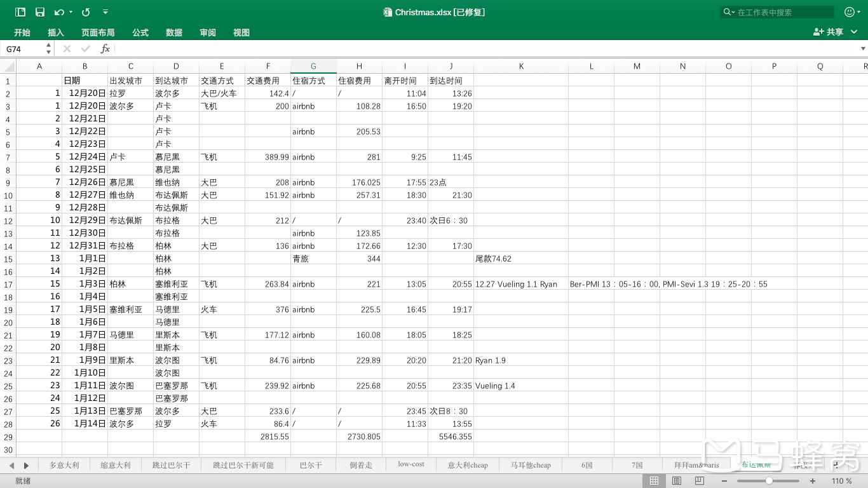The image size is (868, 488).
Task: Open a new document from the template icon
Action: (20, 11)
